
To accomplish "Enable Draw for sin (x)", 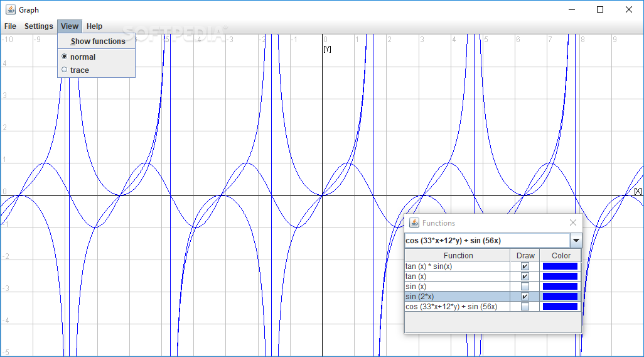I will [x=525, y=286].
